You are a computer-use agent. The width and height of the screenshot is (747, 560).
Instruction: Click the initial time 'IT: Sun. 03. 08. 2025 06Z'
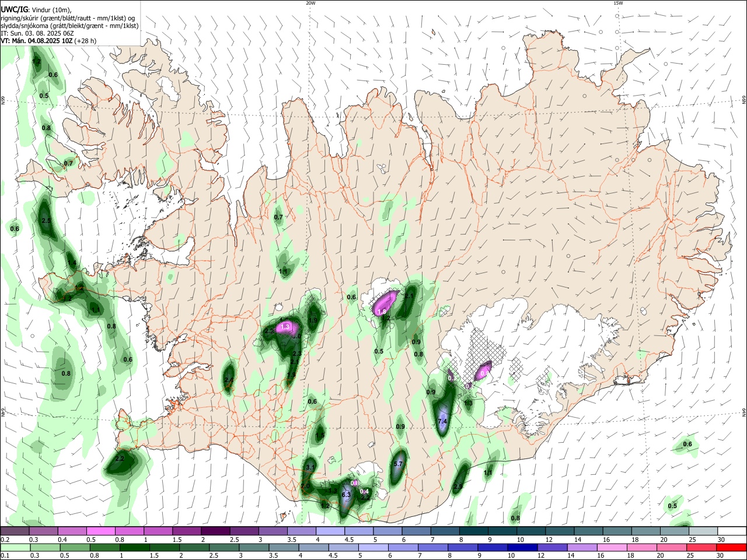point(37,33)
